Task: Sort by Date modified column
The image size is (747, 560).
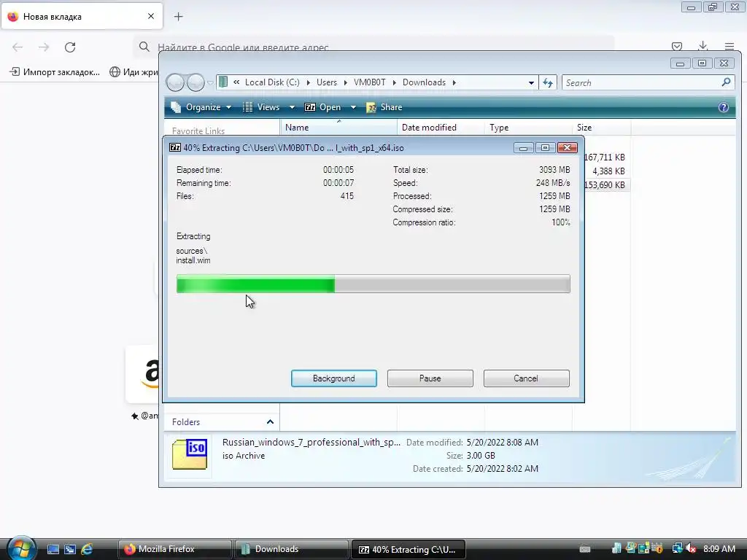Action: coord(441,127)
